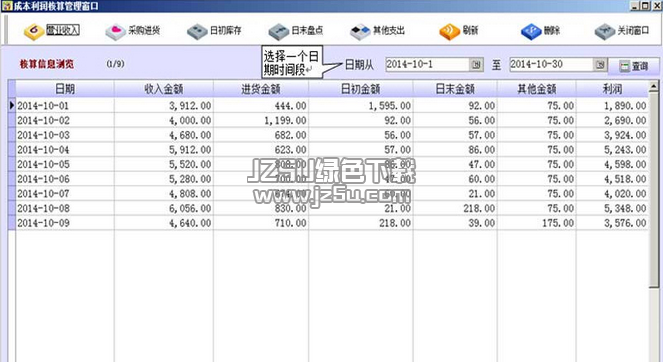
Task: Click the row indicator for 2014-10-01
Action: 12,106
